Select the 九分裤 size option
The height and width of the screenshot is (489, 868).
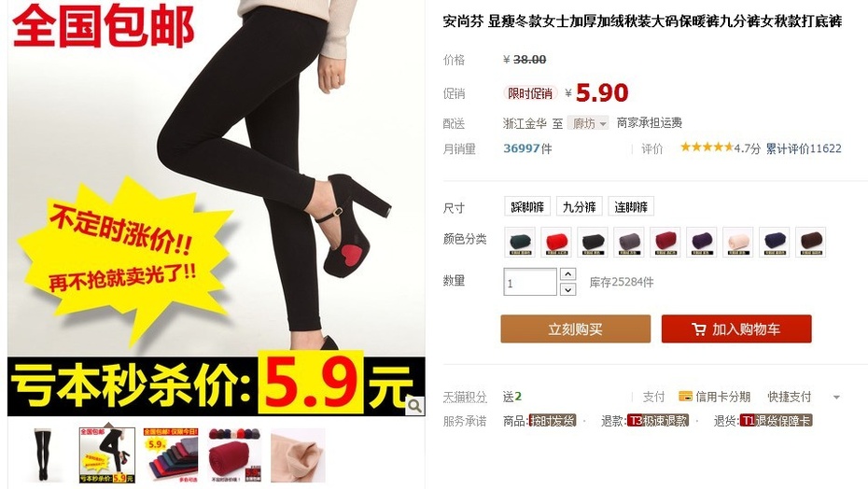(579, 206)
